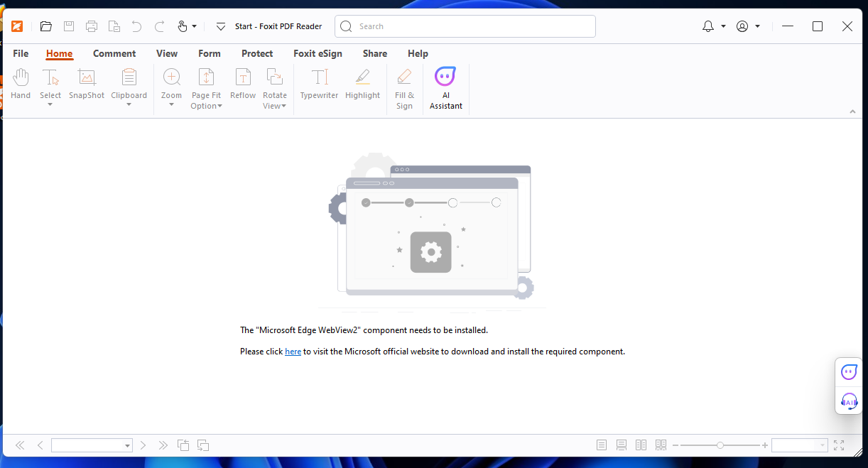Screen dimensions: 868x468
Task: Click the floating AI support headset button
Action: 849,401
